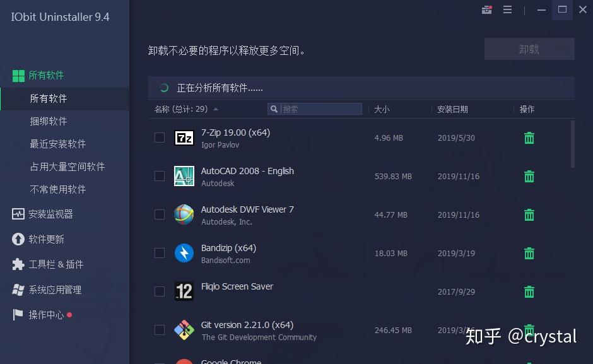The height and width of the screenshot is (364, 593).
Task: Click the 7-Zip 19.00 (x64) name text
Action: tap(235, 132)
